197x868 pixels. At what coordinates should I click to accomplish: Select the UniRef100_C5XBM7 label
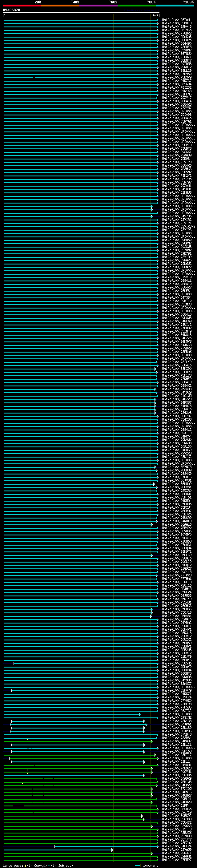pyautogui.click(x=176, y=50)
